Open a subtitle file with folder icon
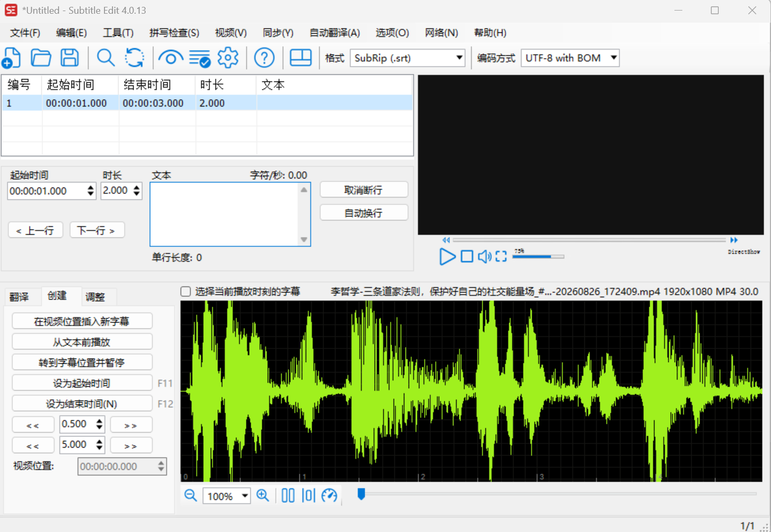771x532 pixels. [x=41, y=58]
